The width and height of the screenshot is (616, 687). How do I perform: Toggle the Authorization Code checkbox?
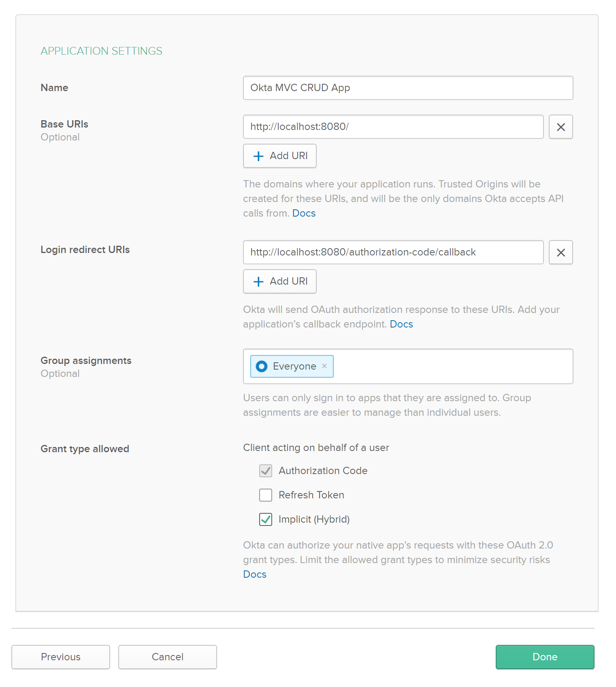[266, 471]
